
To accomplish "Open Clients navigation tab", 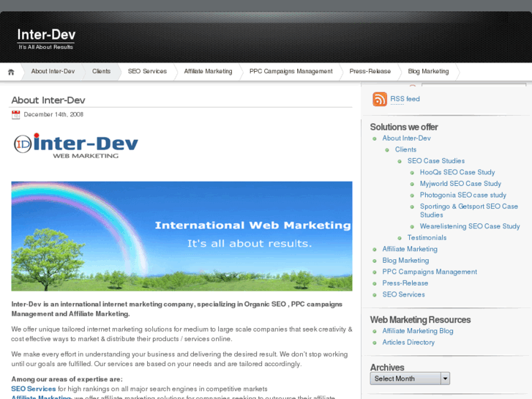I will pos(101,71).
